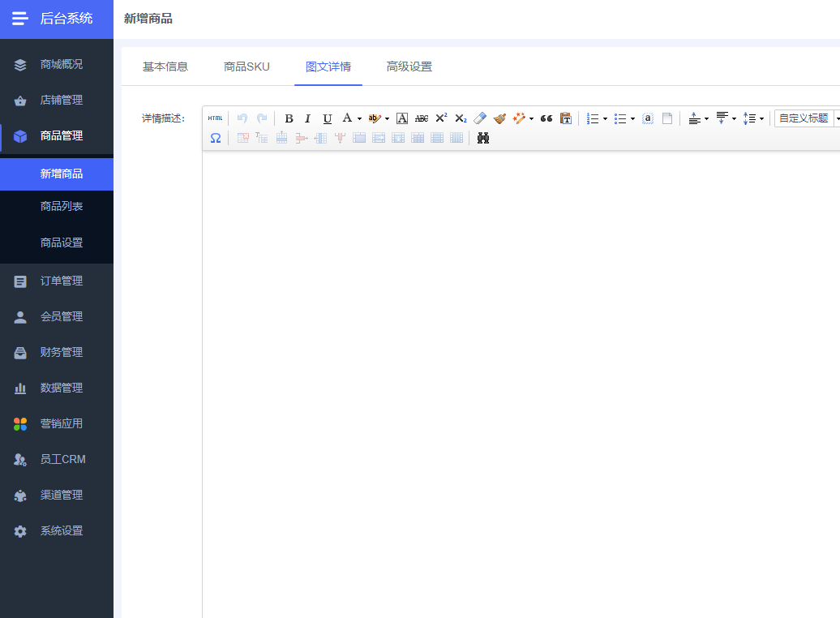The width and height of the screenshot is (840, 618).
Task: Click the split into rows icon
Action: [437, 139]
